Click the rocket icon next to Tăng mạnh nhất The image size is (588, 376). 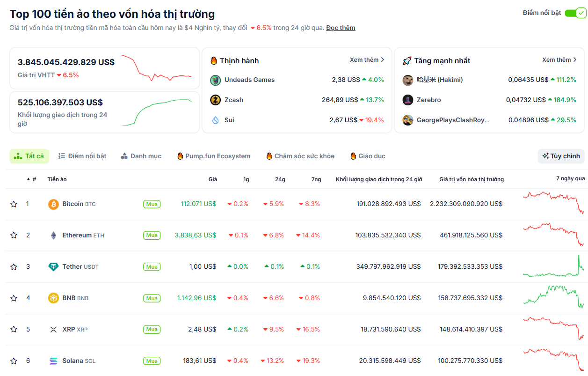tap(406, 60)
